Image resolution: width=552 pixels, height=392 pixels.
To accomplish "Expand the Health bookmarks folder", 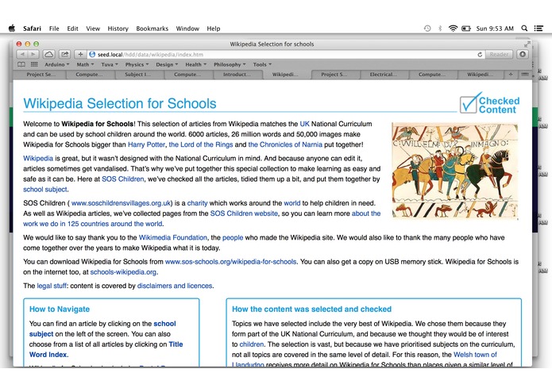I will (x=195, y=64).
